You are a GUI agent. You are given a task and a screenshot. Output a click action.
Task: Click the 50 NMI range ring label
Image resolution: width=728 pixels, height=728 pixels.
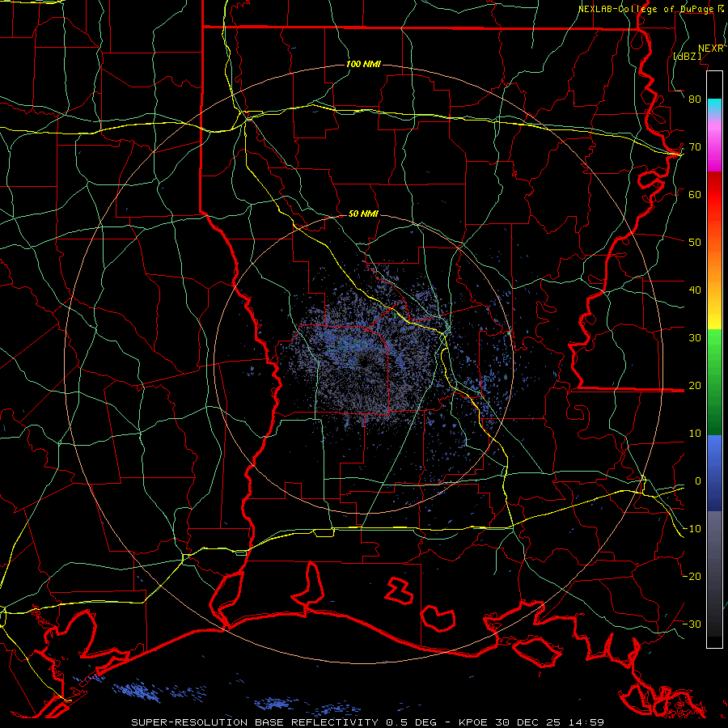pos(363,214)
